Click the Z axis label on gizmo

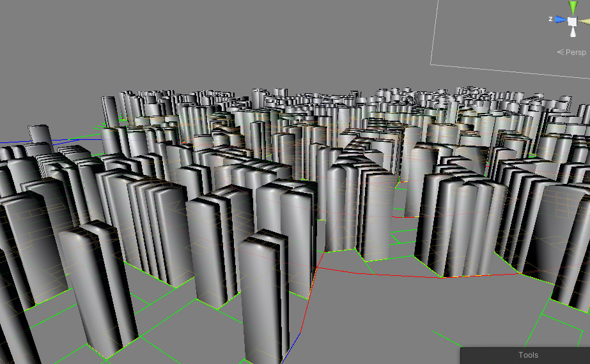pyautogui.click(x=550, y=19)
